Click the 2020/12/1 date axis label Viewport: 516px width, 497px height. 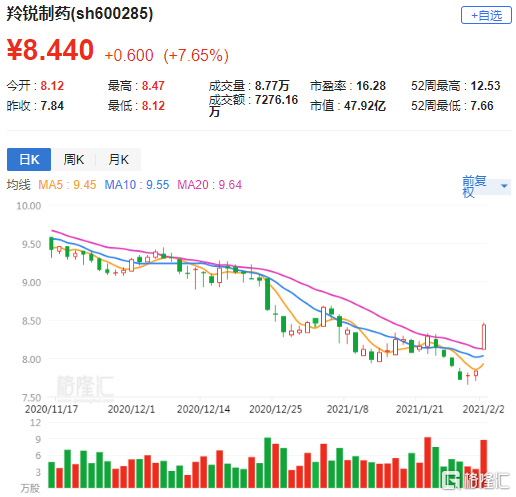click(131, 409)
